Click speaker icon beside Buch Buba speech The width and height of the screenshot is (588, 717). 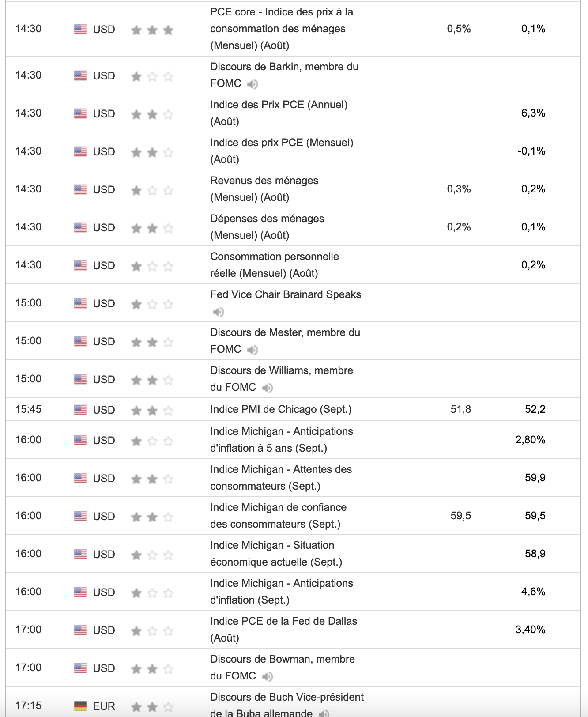324,713
